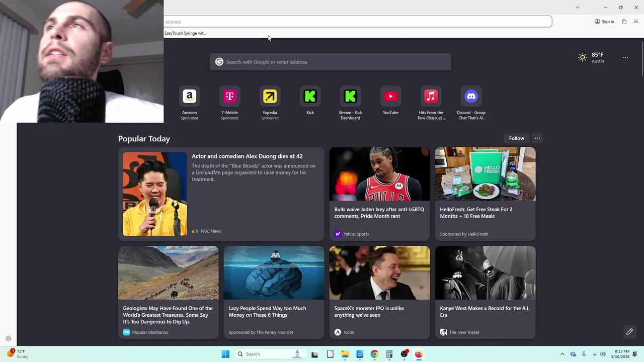The width and height of the screenshot is (644, 362).
Task: Click the browser address bar
Action: pyautogui.click(x=358, y=22)
